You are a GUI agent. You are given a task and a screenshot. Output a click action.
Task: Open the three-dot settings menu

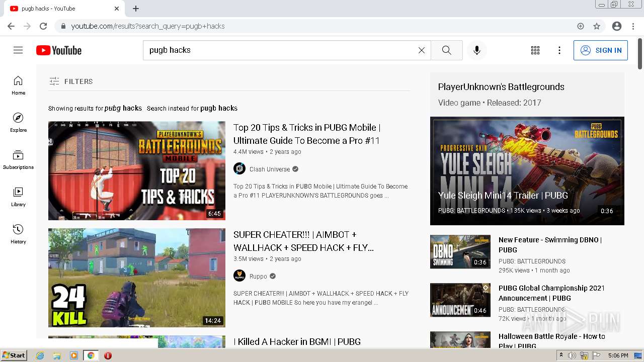tap(559, 50)
